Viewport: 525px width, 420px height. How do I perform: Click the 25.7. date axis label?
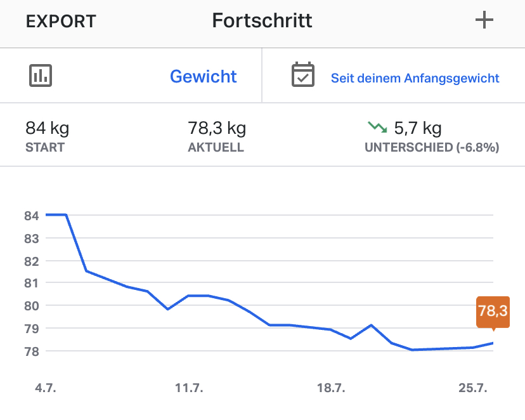[x=473, y=388]
